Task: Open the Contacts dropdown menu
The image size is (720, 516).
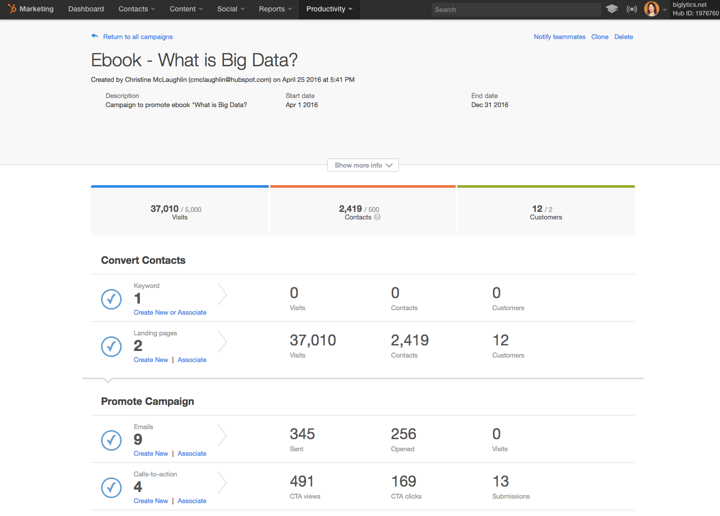Action: [x=136, y=9]
